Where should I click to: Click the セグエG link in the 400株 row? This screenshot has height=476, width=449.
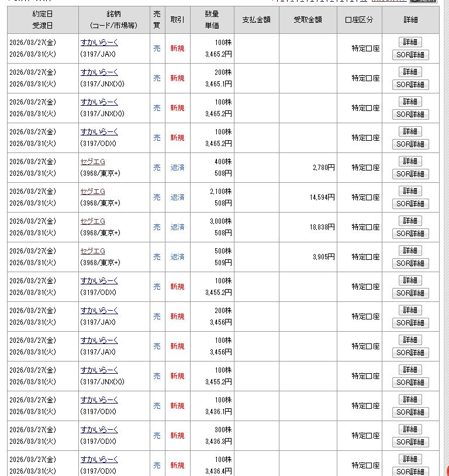click(92, 161)
